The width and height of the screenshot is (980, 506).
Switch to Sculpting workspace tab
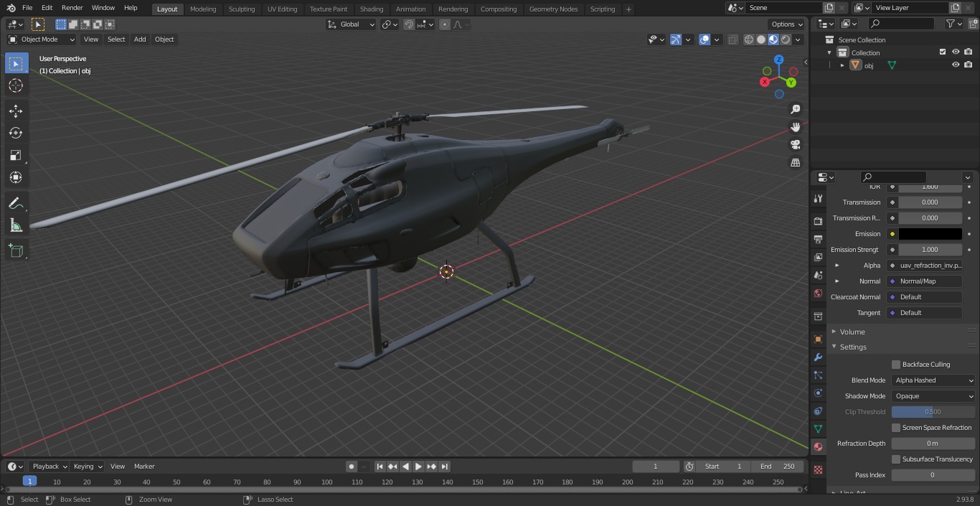tap(242, 9)
